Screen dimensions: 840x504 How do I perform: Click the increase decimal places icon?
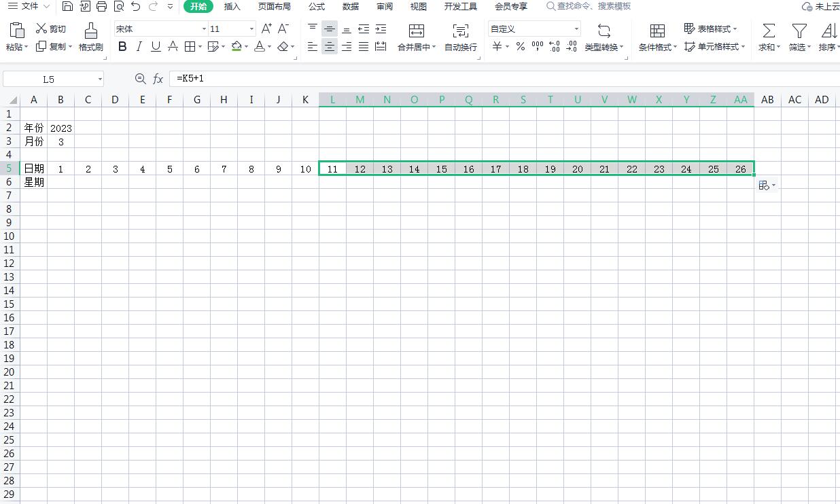(x=554, y=47)
